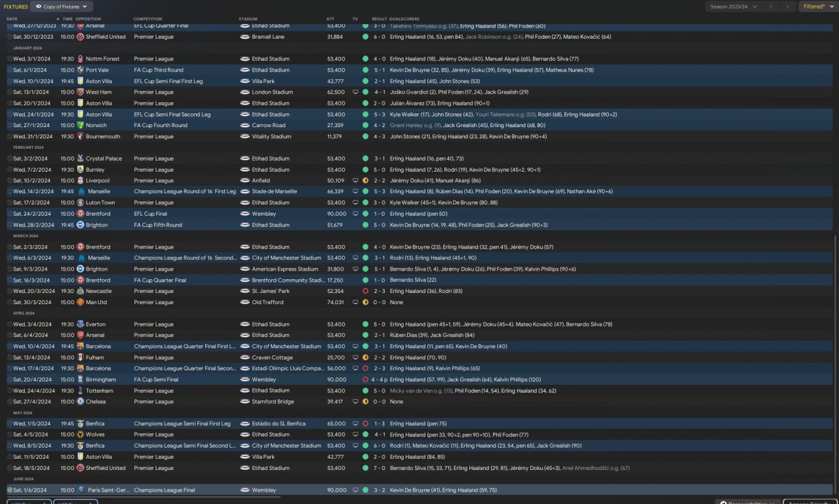
Task: Sort by the Opposition column header
Action: point(88,19)
